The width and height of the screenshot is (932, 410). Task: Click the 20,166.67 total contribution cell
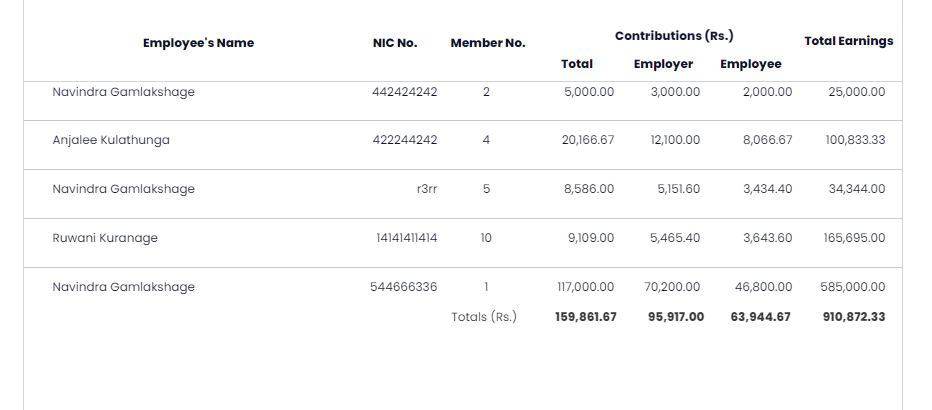click(588, 140)
